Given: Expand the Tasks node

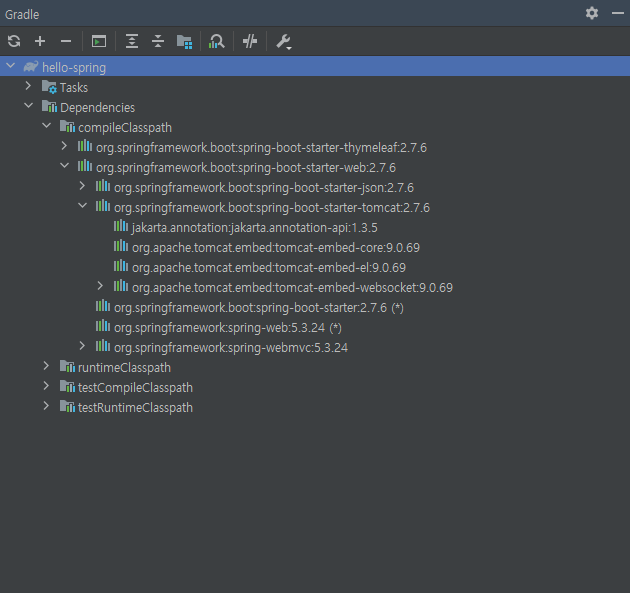Looking at the screenshot, I should (28, 86).
